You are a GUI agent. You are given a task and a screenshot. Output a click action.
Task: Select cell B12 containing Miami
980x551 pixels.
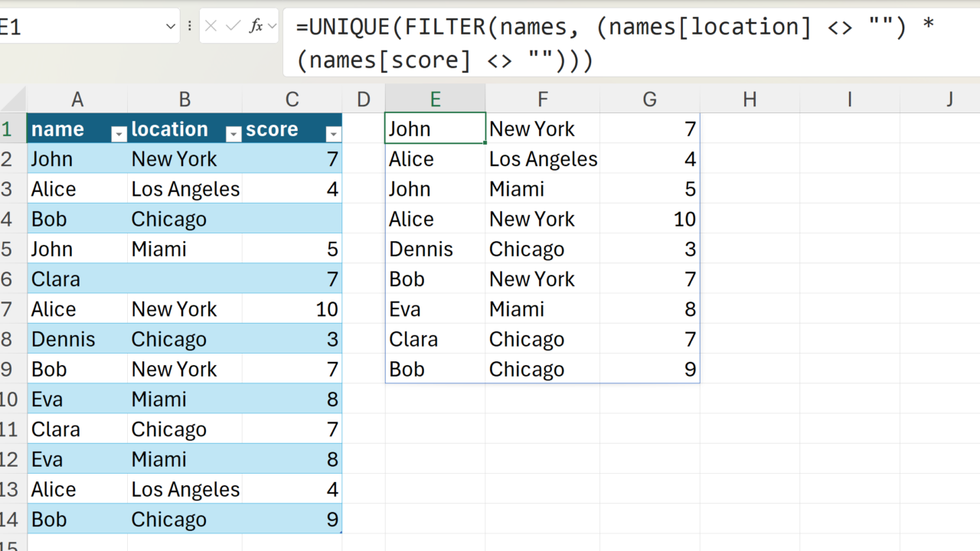tap(185, 459)
